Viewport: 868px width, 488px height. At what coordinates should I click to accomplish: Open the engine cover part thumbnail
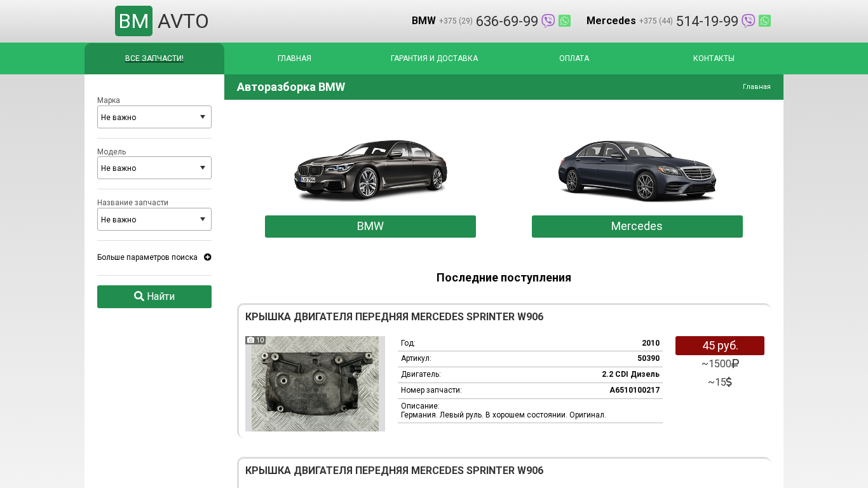point(315,384)
